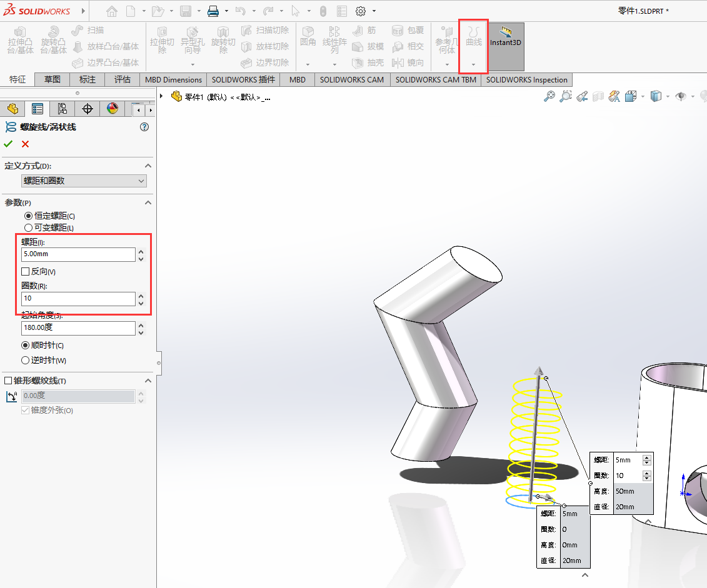Collapse Parameters (参数) section
707x588 pixels.
[148, 202]
